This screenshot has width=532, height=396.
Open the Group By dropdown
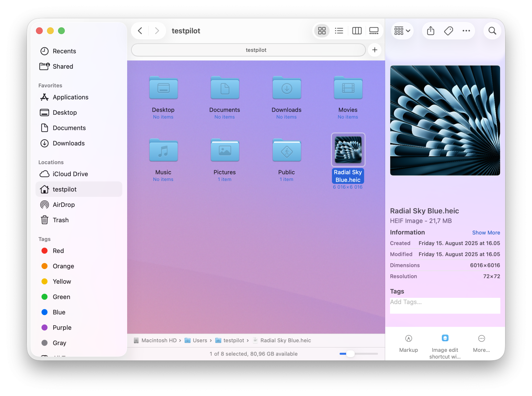tap(402, 31)
